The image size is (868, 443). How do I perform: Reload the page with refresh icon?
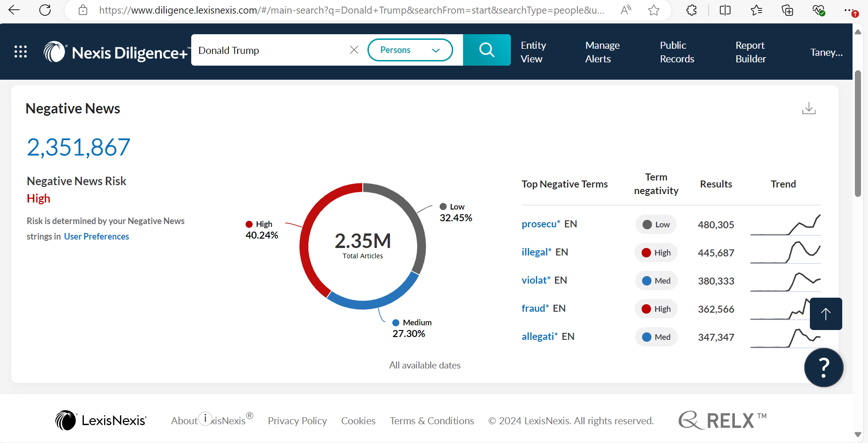45,10
